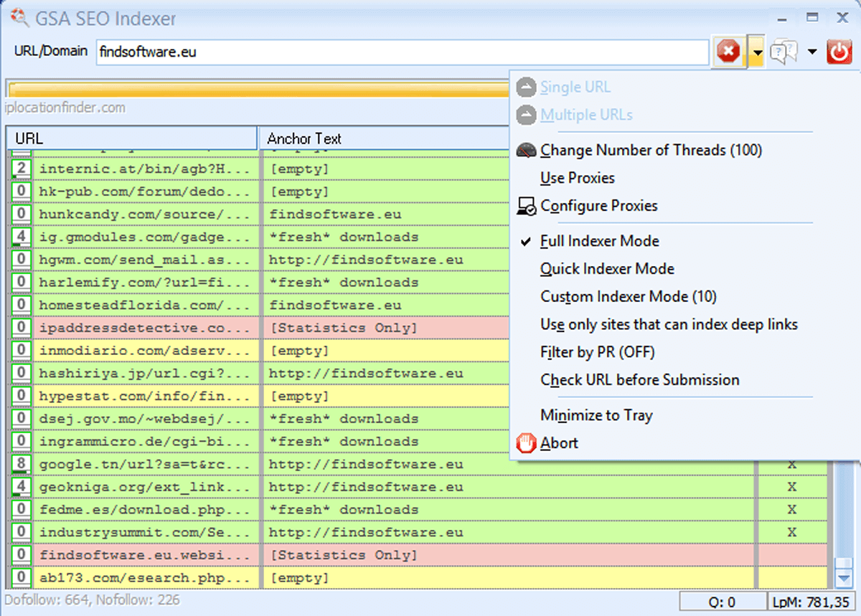This screenshot has height=616, width=861.
Task: Select Custom Indexer Mode (10)
Action: tap(628, 297)
